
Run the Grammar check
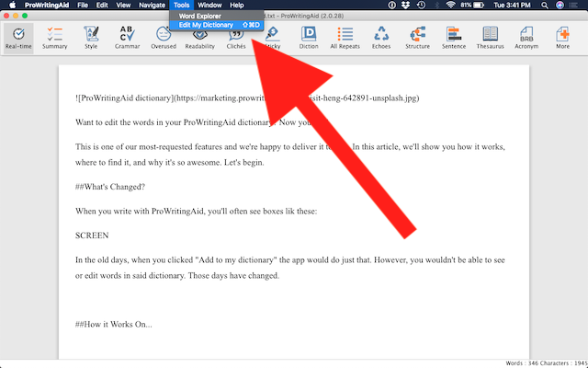click(127, 39)
